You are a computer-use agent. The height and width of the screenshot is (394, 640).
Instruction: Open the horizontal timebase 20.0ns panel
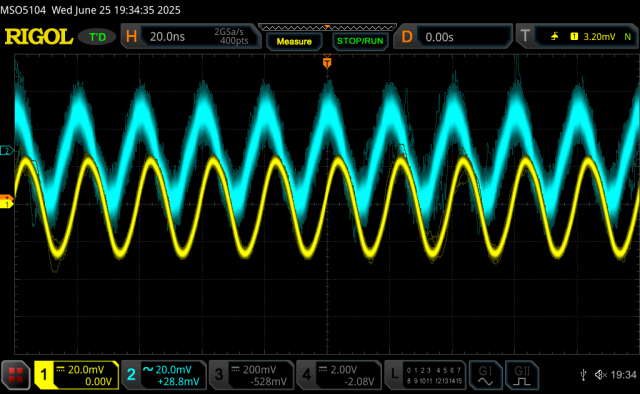pyautogui.click(x=191, y=37)
